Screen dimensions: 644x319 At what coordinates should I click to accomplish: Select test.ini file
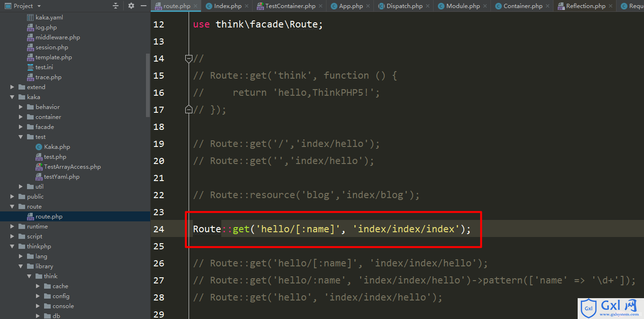tap(44, 67)
